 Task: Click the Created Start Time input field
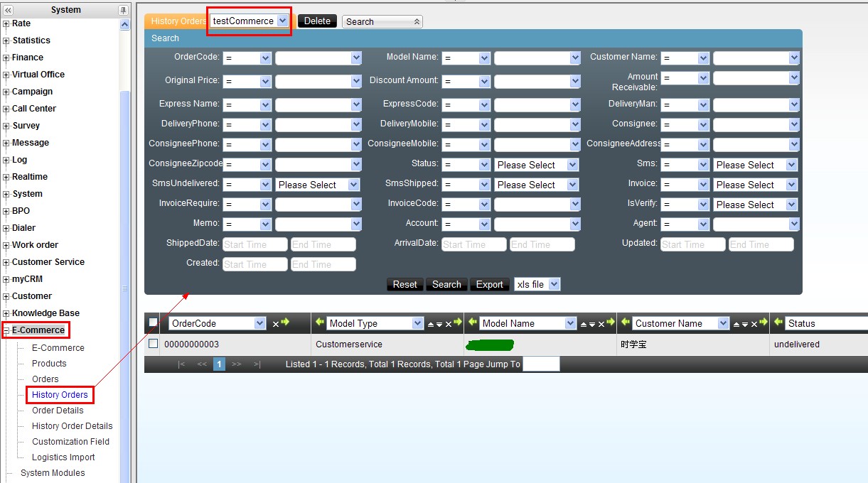(x=254, y=264)
